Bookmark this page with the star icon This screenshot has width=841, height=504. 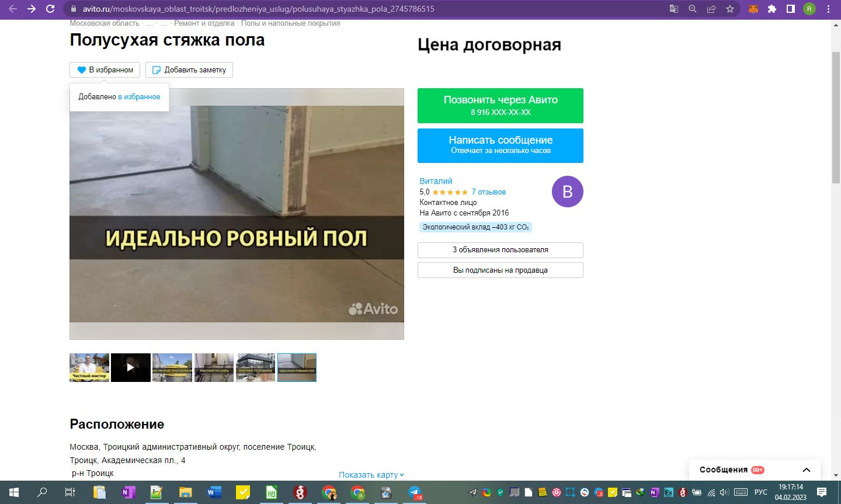point(730,9)
